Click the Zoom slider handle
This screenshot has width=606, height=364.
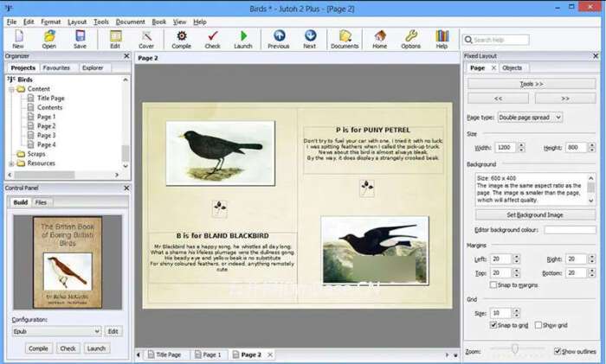point(515,349)
